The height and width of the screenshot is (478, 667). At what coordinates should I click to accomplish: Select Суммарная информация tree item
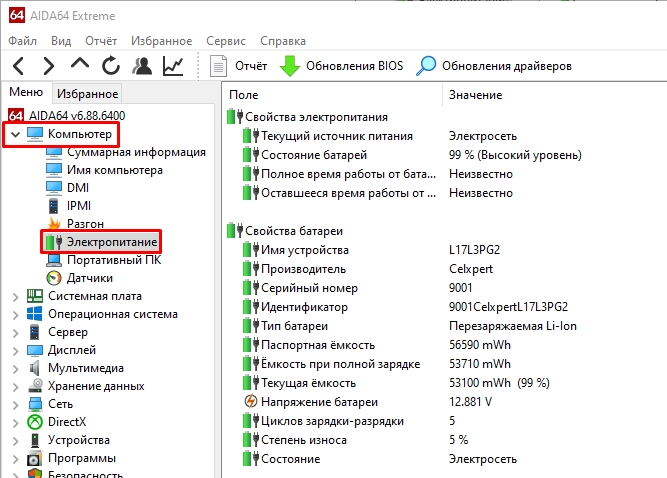135,152
